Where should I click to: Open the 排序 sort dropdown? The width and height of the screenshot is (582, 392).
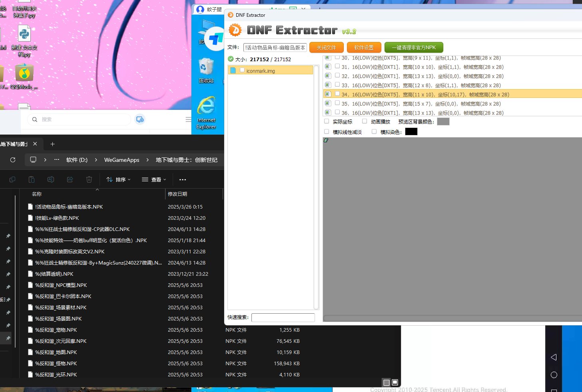click(x=118, y=180)
